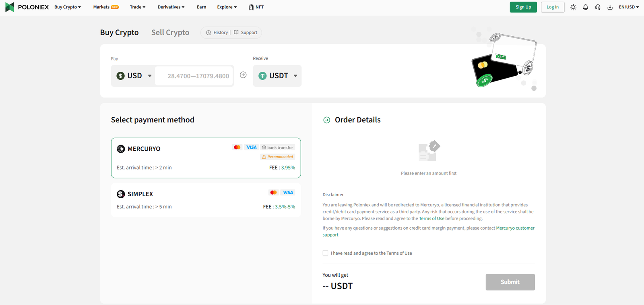Click the Poloniex logo
The height and width of the screenshot is (305, 644).
[27, 7]
